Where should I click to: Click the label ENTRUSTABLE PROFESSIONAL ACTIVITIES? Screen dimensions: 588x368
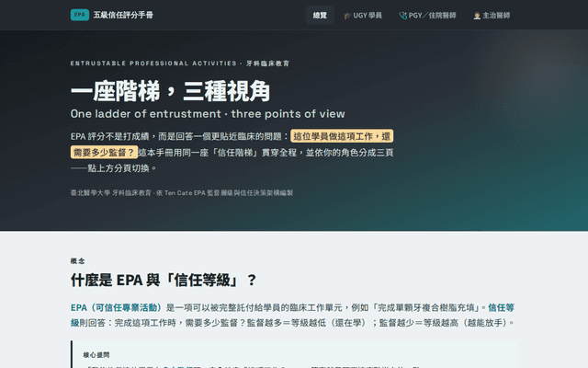[153, 63]
